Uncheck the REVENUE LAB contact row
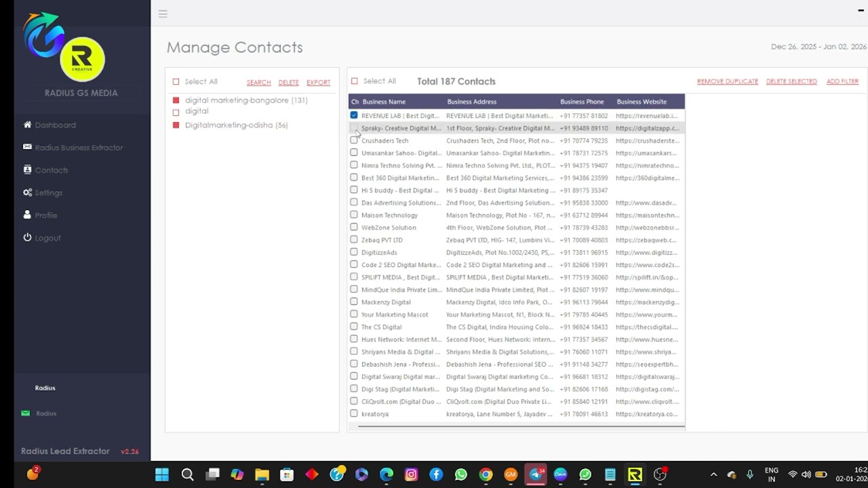The height and width of the screenshot is (488, 868). tap(354, 115)
